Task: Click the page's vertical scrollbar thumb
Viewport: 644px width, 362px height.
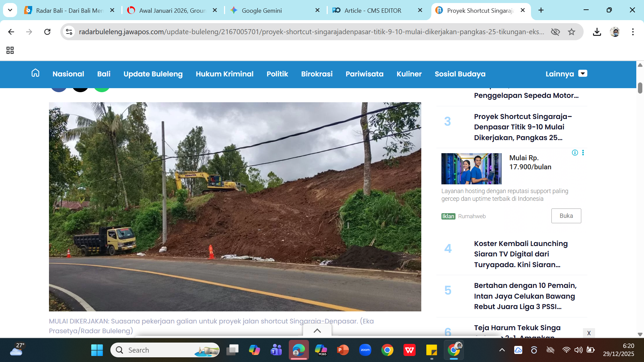Action: tap(640, 88)
